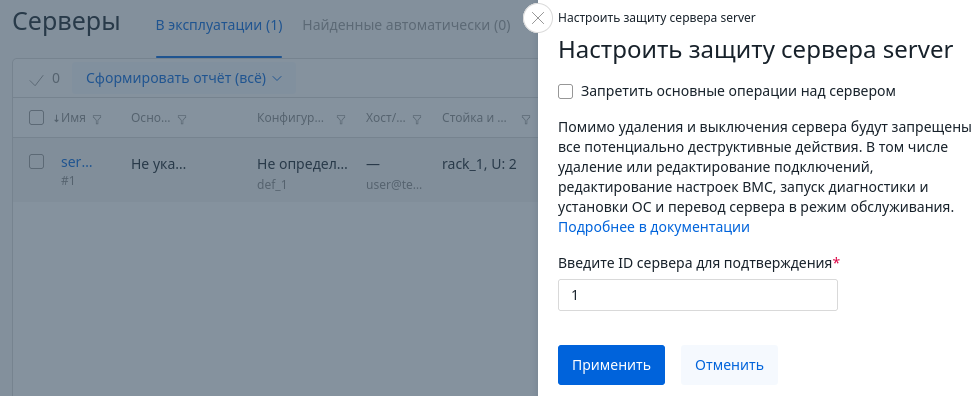Switch to 'Найденные автоматически (0)' tab
Image resolution: width=979 pixels, height=396 pixels.
(406, 26)
